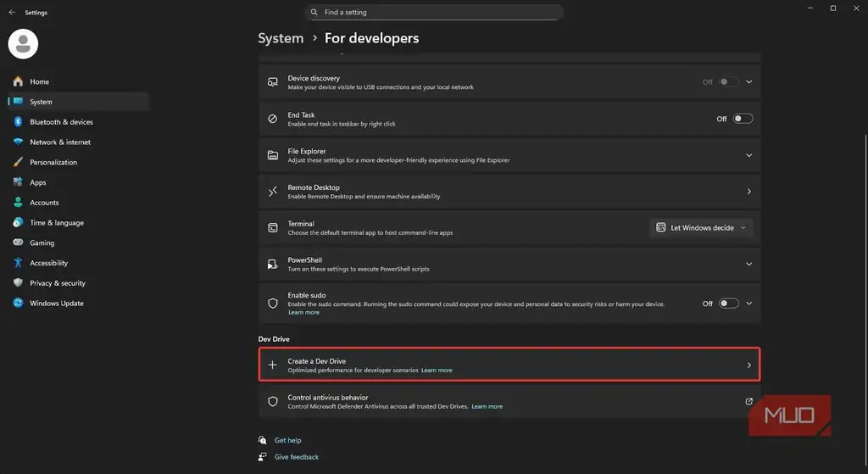Image resolution: width=868 pixels, height=474 pixels.
Task: Click the back arrow in Settings
Action: (12, 12)
